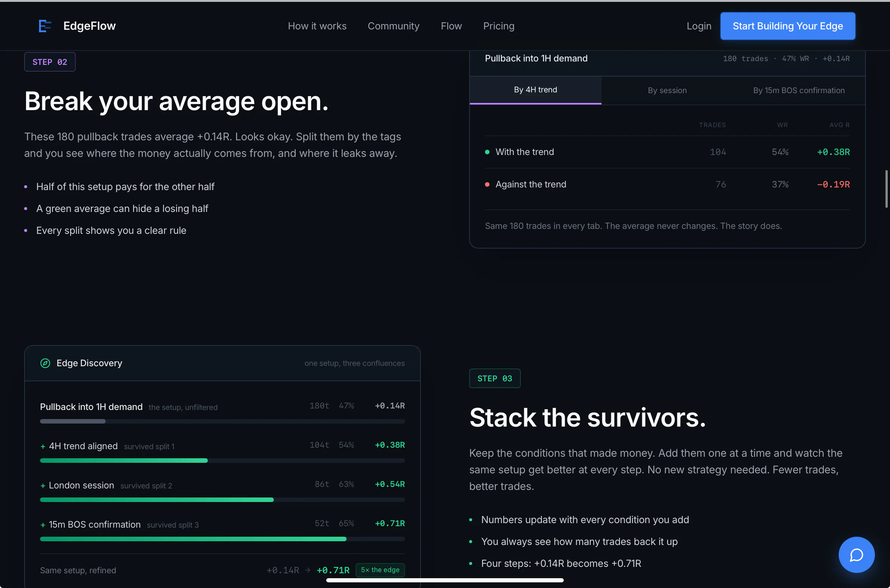
Task: View the Pricing page
Action: 499,26
